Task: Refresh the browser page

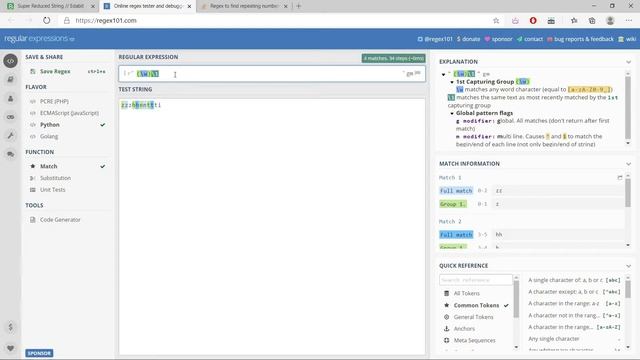Action: coord(47,20)
